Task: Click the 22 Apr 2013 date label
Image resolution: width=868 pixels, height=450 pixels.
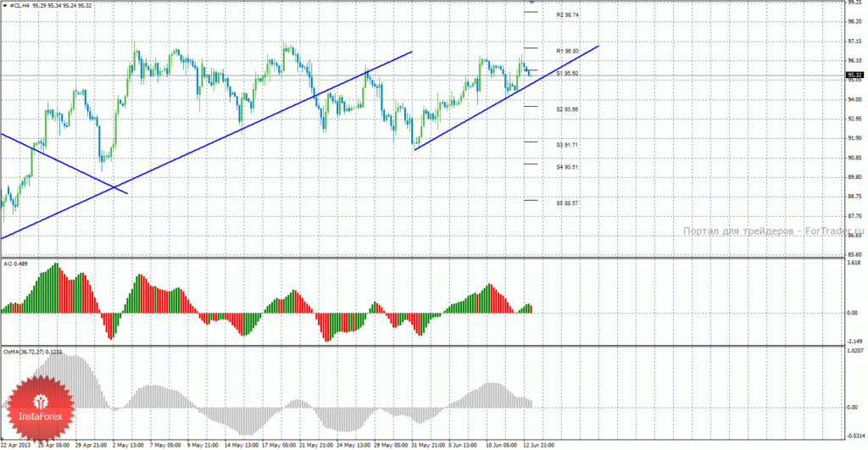Action: pyautogui.click(x=15, y=445)
